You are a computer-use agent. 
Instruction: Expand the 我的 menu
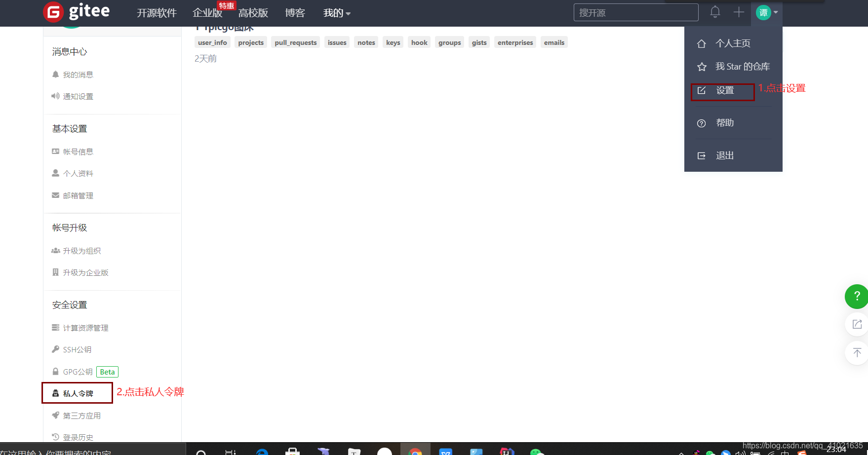click(x=337, y=13)
